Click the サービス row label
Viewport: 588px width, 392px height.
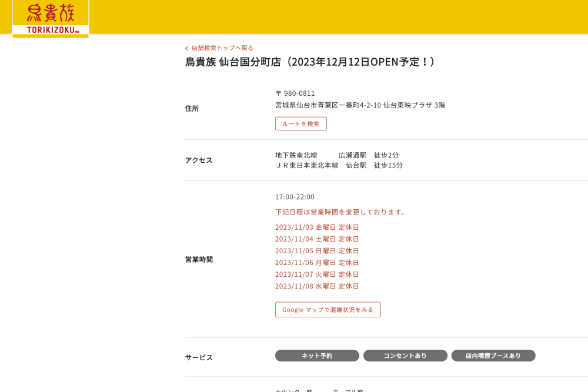199,357
